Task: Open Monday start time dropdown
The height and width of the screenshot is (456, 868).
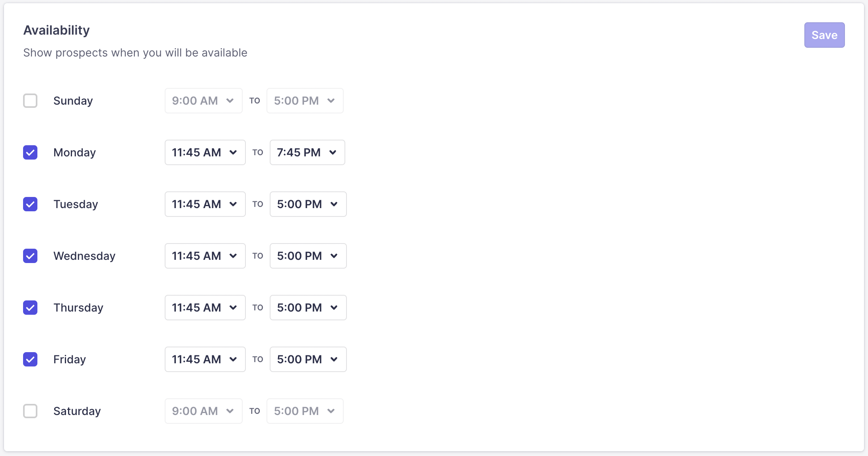Action: [x=205, y=152]
